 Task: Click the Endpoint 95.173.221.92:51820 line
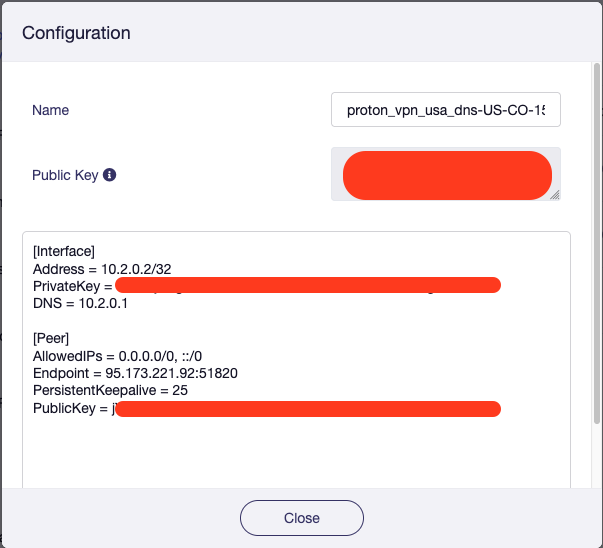135,374
